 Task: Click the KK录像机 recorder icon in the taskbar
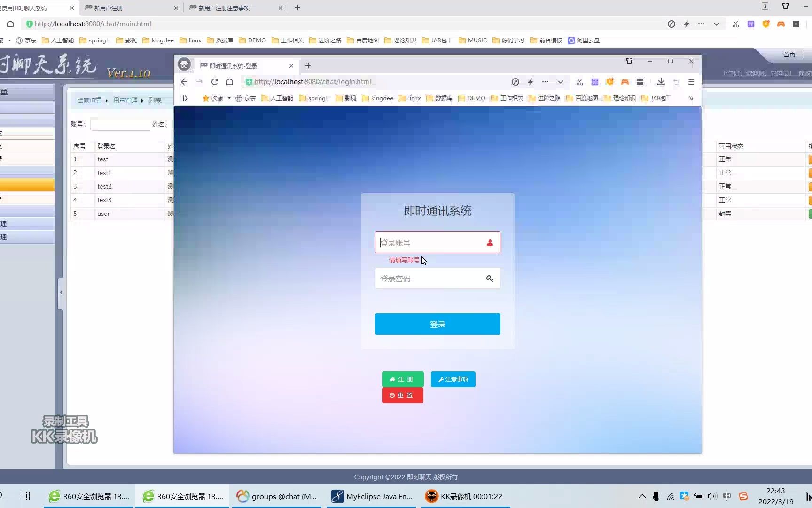click(430, 496)
